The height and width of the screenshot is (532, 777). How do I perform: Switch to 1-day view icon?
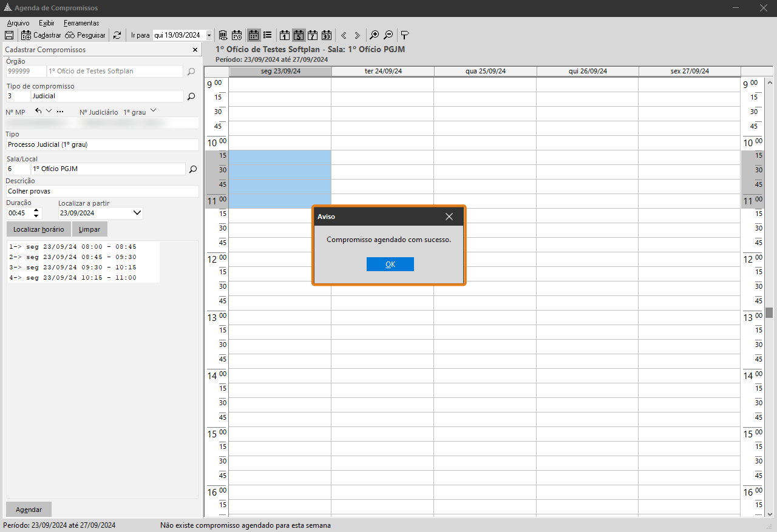285,35
